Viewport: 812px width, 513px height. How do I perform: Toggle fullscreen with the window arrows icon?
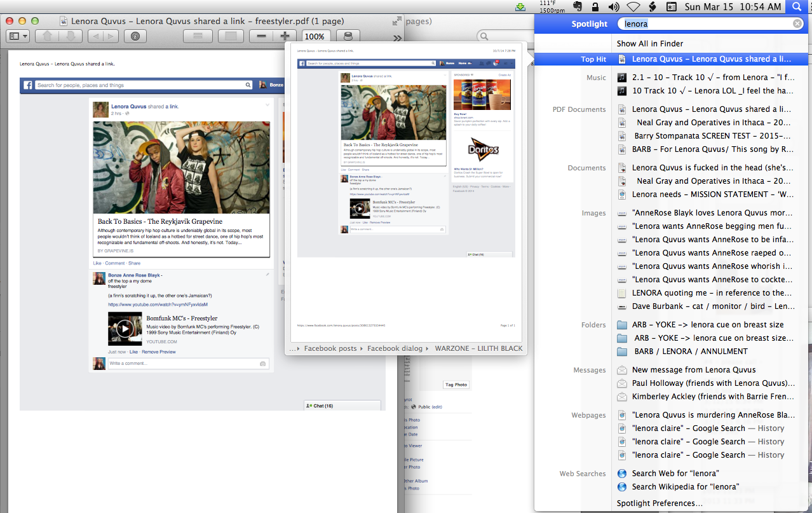[397, 21]
